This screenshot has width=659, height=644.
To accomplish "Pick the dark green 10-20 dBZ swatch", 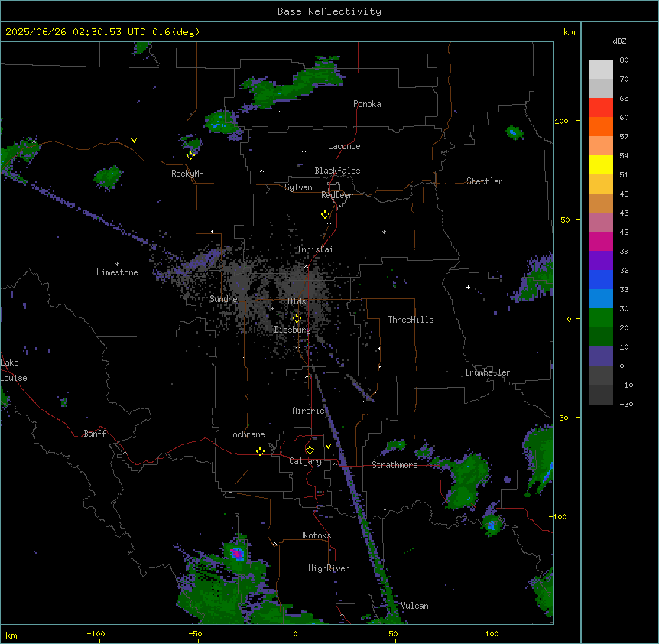I will click(601, 337).
